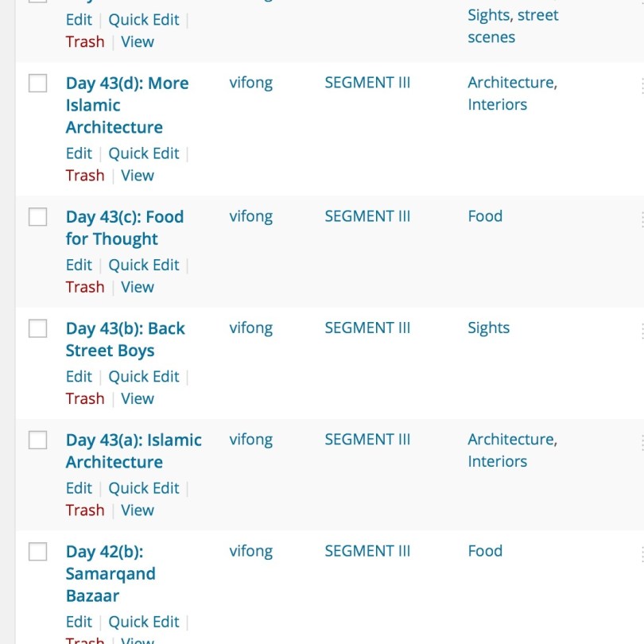Open SEGMENT III category in Day 43(c) row
The width and height of the screenshot is (644, 644).
(x=367, y=216)
